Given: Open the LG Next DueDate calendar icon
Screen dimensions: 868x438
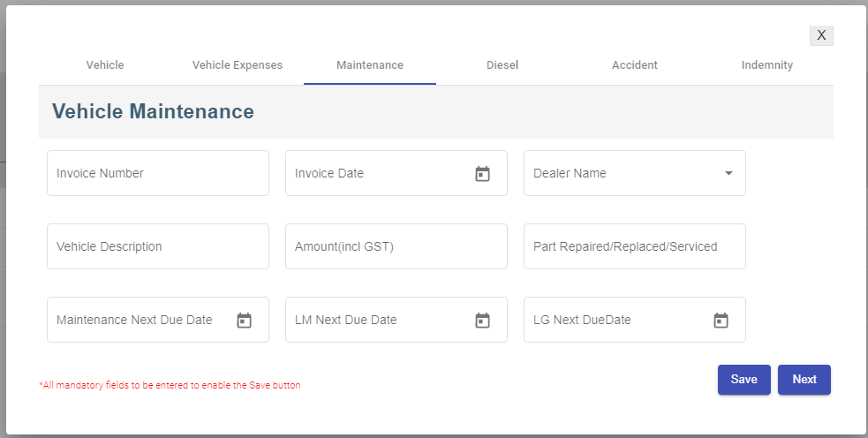Looking at the screenshot, I should (721, 321).
